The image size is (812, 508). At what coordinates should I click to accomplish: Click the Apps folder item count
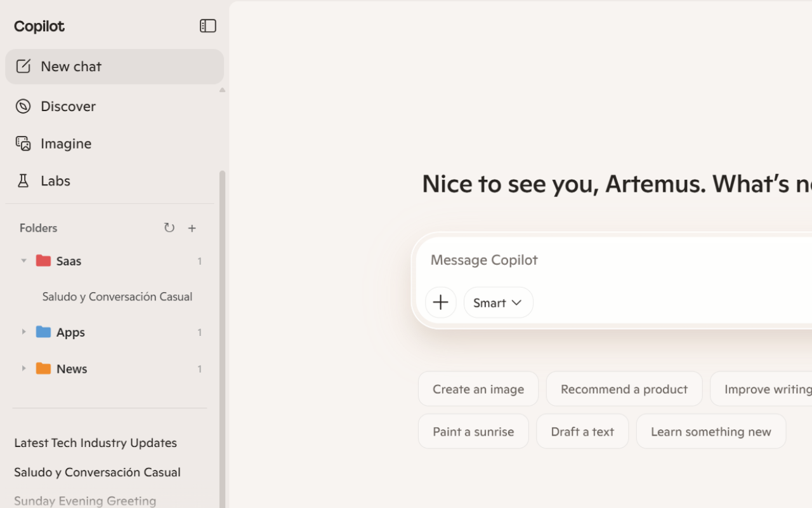click(200, 332)
